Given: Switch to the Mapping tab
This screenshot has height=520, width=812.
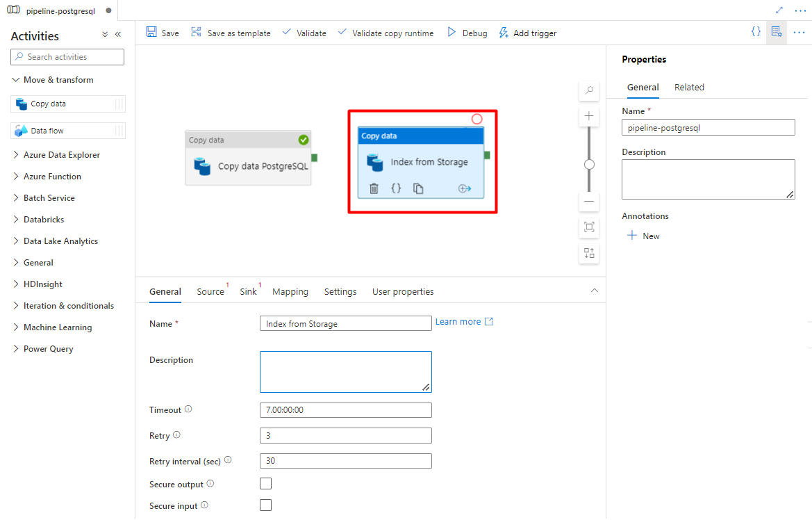Looking at the screenshot, I should [290, 292].
